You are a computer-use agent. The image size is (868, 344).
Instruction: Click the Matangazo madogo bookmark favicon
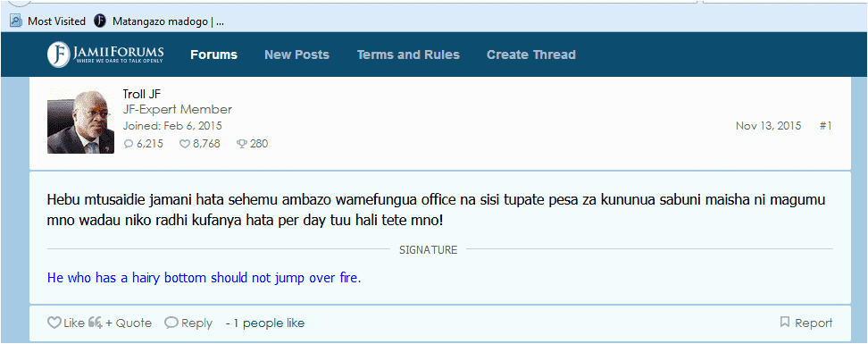click(100, 21)
